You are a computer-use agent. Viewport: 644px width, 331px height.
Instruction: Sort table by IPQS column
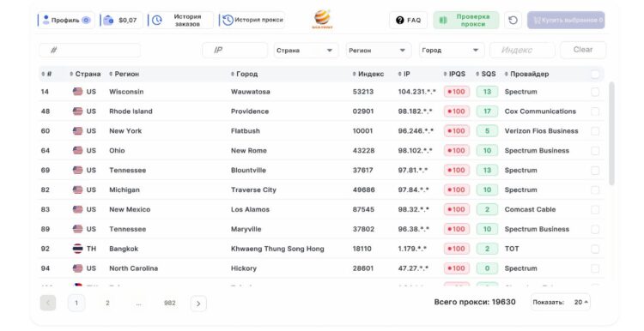point(454,74)
